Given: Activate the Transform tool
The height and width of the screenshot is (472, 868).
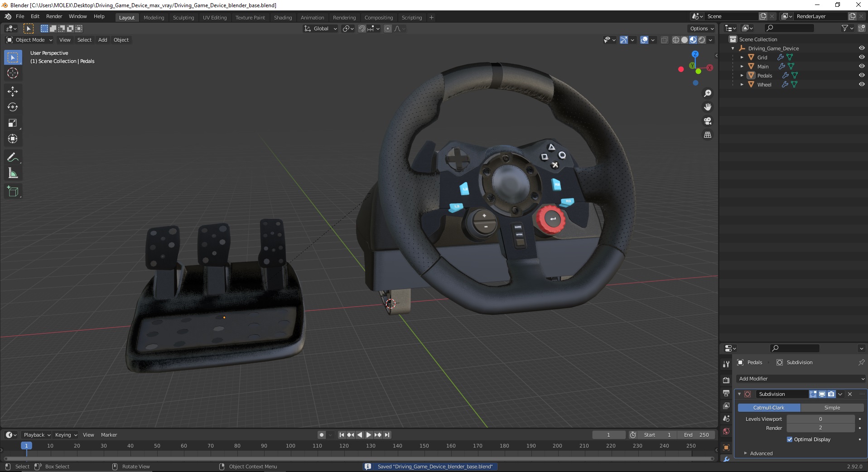Looking at the screenshot, I should point(13,139).
